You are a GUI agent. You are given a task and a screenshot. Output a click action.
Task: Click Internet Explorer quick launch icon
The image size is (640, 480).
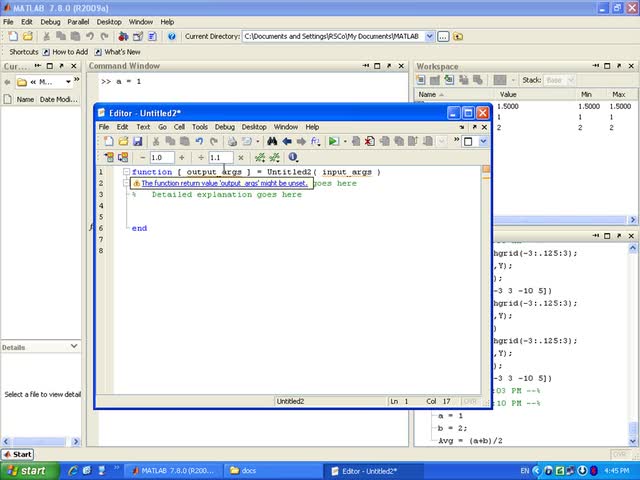[x=73, y=471]
